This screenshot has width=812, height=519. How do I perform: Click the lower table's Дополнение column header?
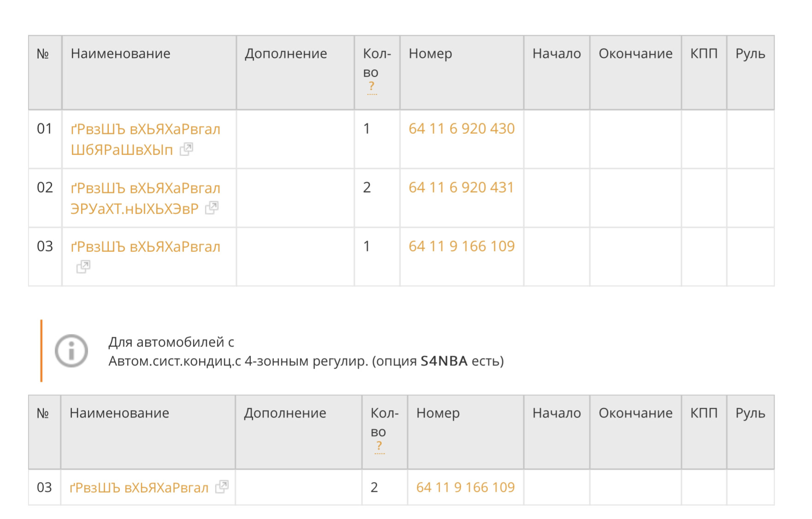point(284,413)
